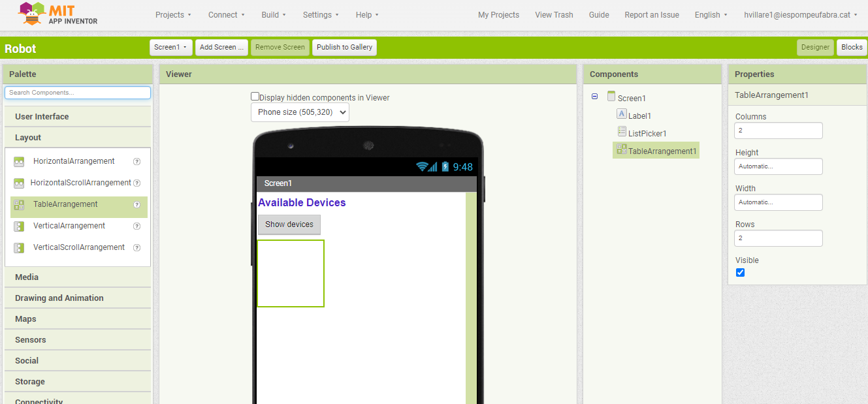Click the HorizontalArrangement palette icon
868x404 pixels.
click(x=19, y=162)
